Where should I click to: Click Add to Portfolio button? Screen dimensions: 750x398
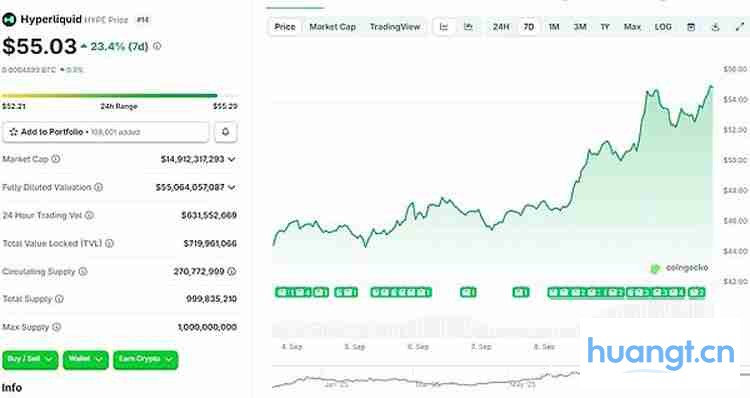coord(106,132)
